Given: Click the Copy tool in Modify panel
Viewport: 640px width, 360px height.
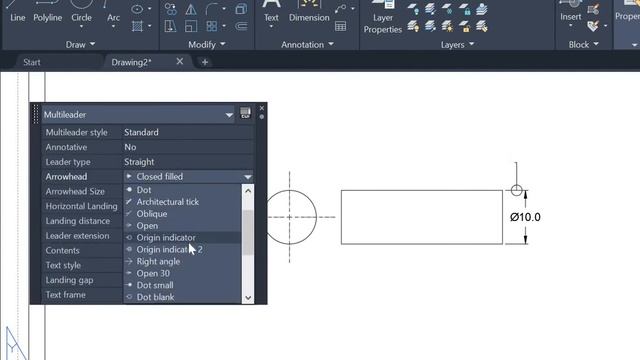Looking at the screenshot, I should 170,9.
